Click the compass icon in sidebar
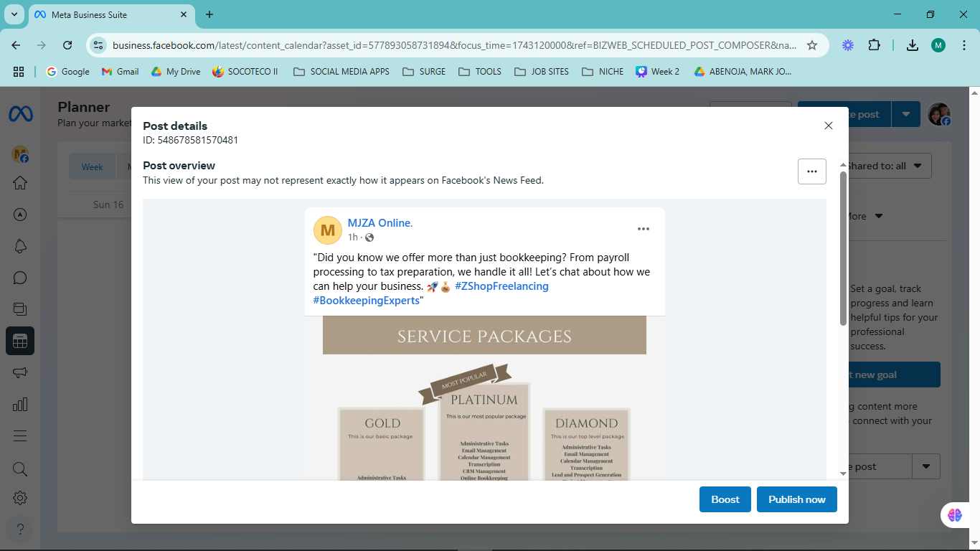 click(x=20, y=215)
